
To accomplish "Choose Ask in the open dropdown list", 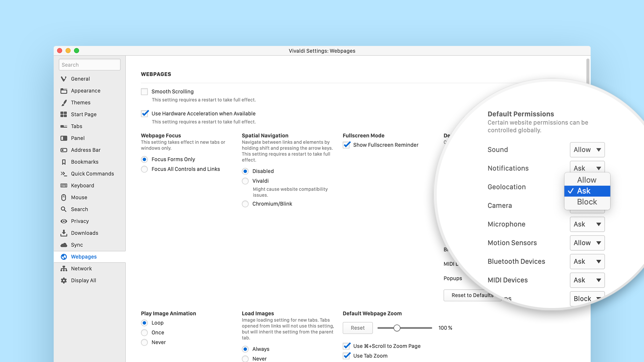I will click(587, 191).
